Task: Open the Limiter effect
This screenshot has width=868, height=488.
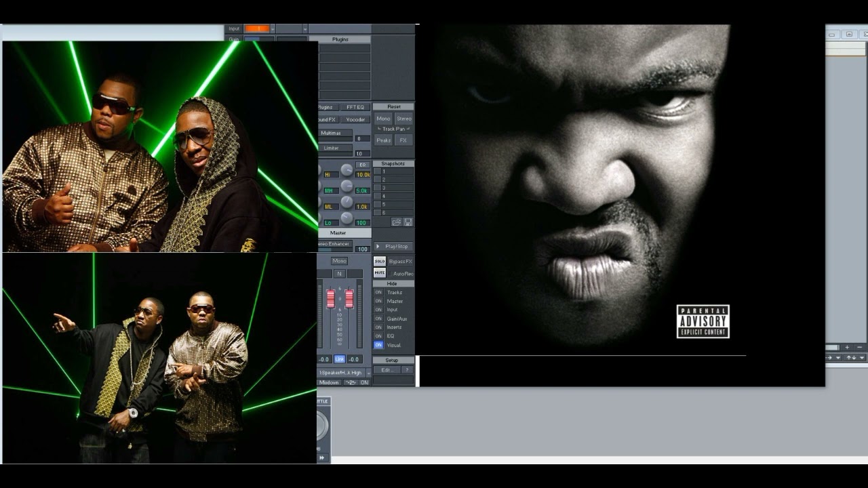Action: pos(335,148)
